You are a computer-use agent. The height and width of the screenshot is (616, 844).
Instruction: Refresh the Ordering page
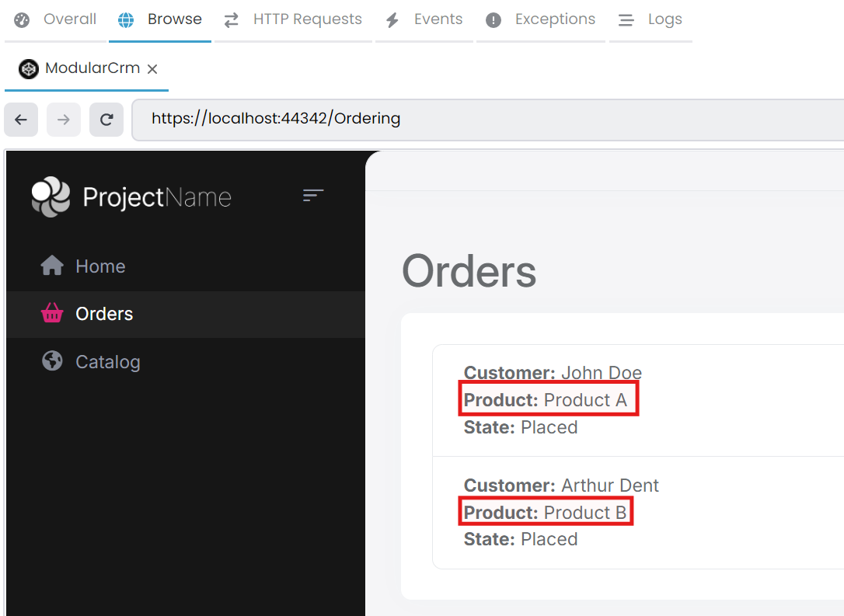coord(106,119)
